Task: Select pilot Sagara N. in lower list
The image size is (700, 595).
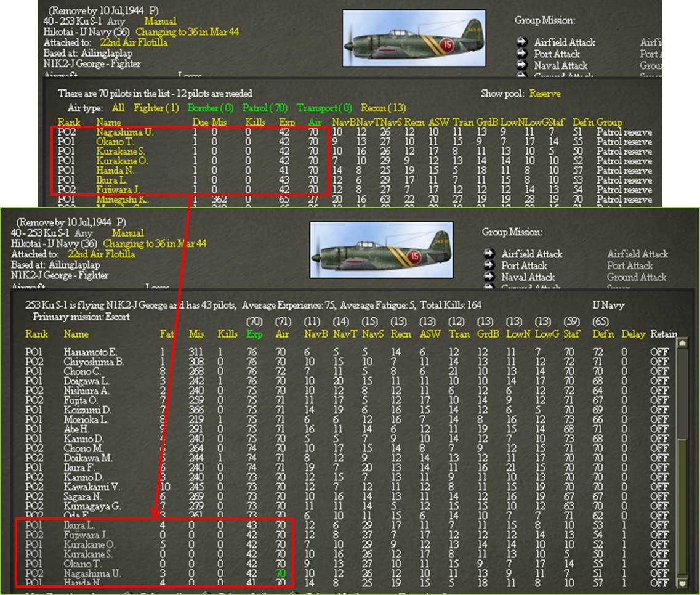Action: [82, 496]
